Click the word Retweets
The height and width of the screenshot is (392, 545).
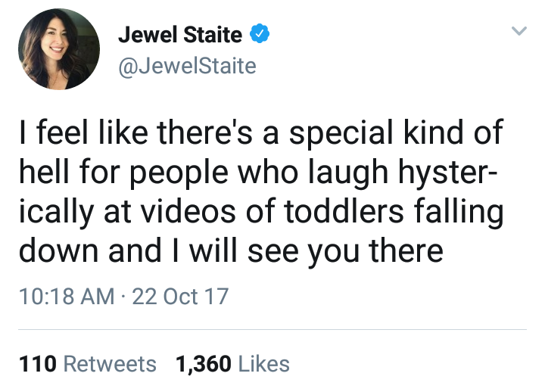[x=110, y=364]
